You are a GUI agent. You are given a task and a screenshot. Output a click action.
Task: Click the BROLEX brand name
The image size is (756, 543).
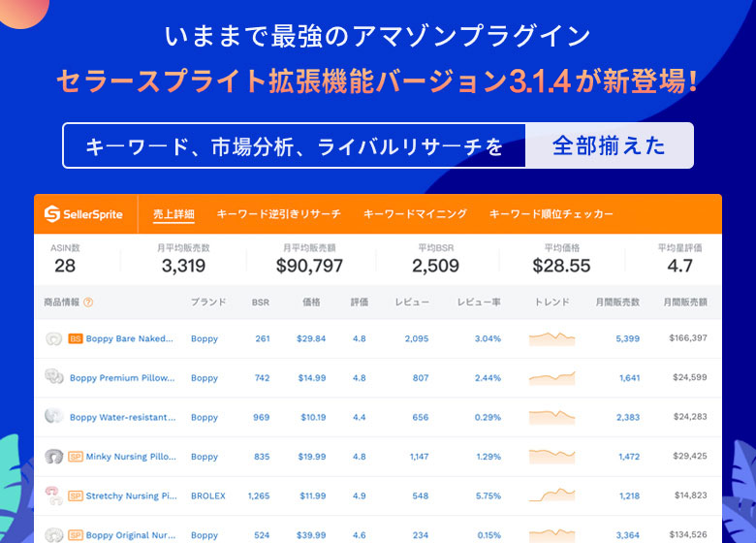(208, 495)
